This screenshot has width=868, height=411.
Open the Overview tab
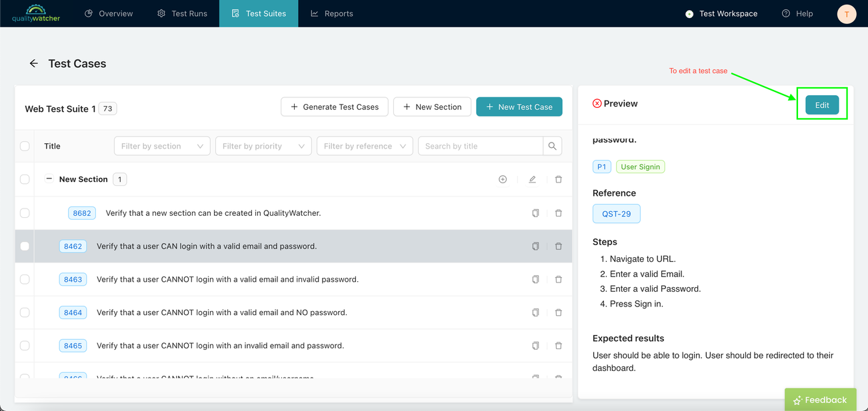coord(109,13)
